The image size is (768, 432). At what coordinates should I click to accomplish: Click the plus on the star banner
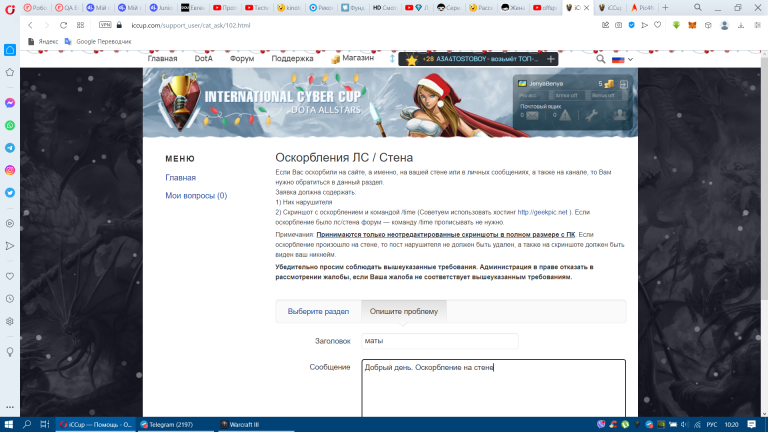point(551,59)
